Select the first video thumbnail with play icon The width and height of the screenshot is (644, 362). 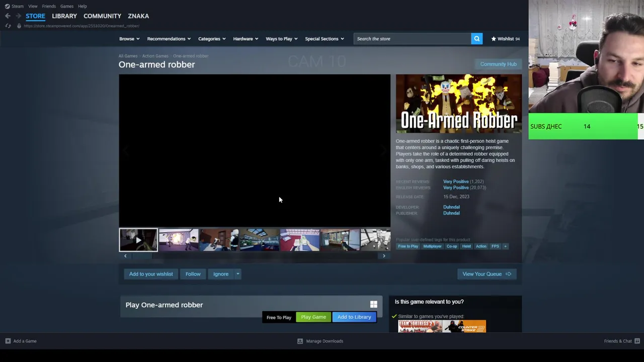(x=138, y=240)
